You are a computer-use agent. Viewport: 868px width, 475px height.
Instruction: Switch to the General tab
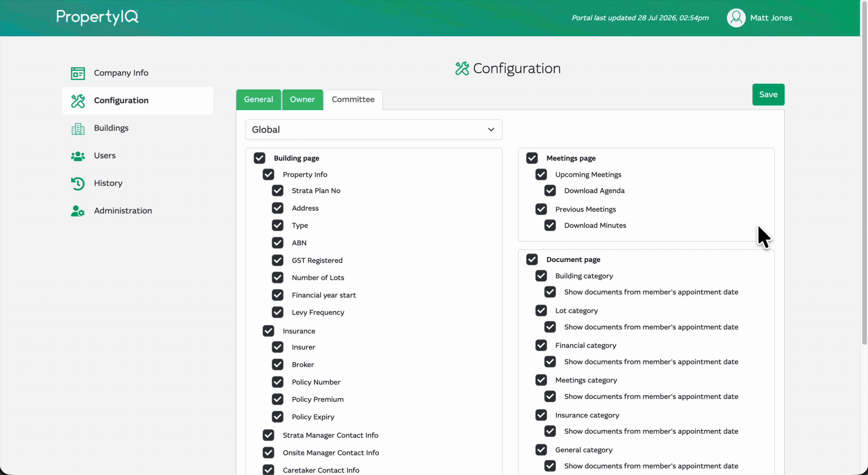click(258, 100)
